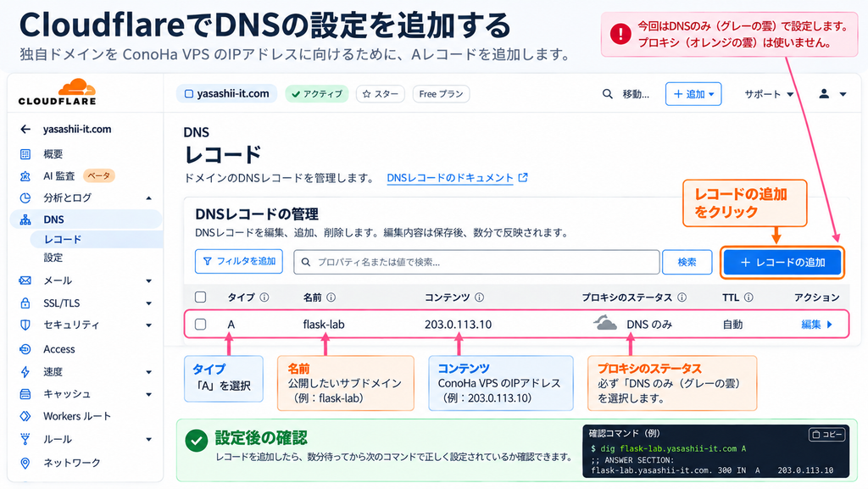Image resolution: width=868 pixels, height=489 pixels.
Task: Click the 分析とログ chart icon
Action: (x=25, y=197)
